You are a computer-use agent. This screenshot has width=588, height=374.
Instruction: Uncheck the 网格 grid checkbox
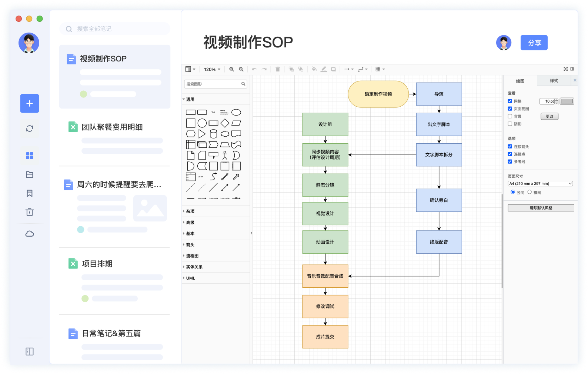click(510, 101)
